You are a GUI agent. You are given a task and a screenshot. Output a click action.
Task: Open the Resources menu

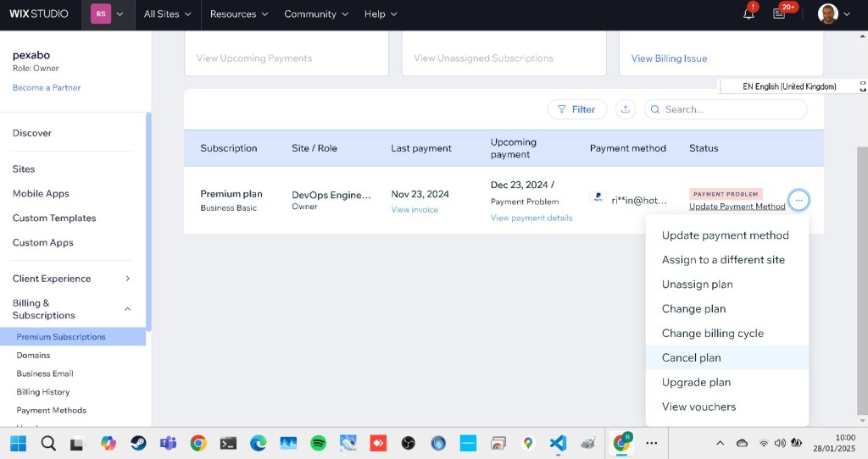(x=238, y=14)
